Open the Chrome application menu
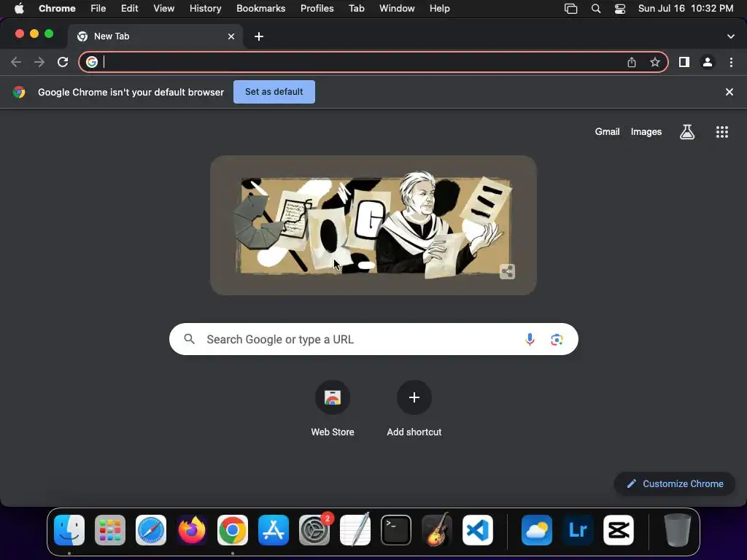Viewport: 747px width, 560px height. [x=57, y=8]
